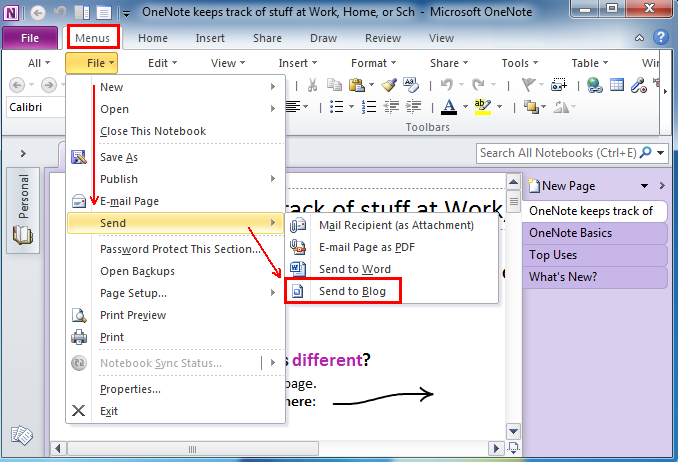Click the notebook book icon under Personal
Screen dimensions: 678x462
coord(22,235)
